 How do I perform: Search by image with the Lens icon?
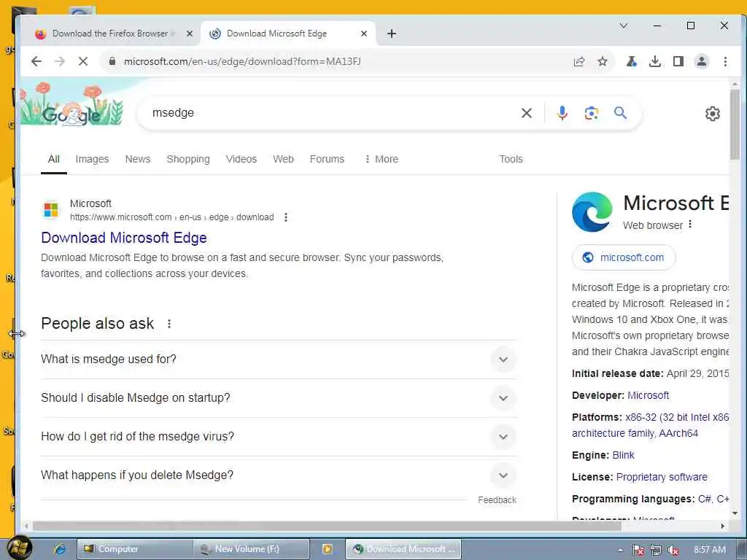pos(591,113)
